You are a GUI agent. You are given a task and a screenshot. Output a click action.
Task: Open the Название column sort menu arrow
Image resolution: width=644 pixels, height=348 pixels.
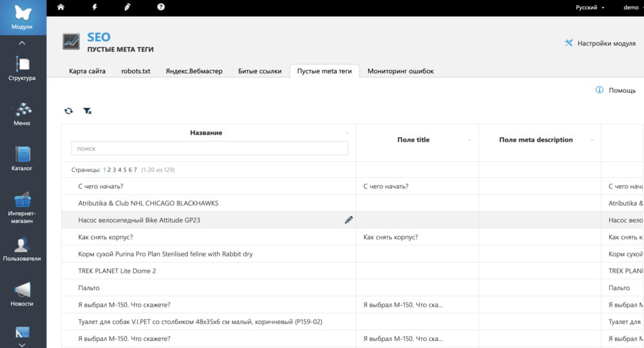(347, 133)
